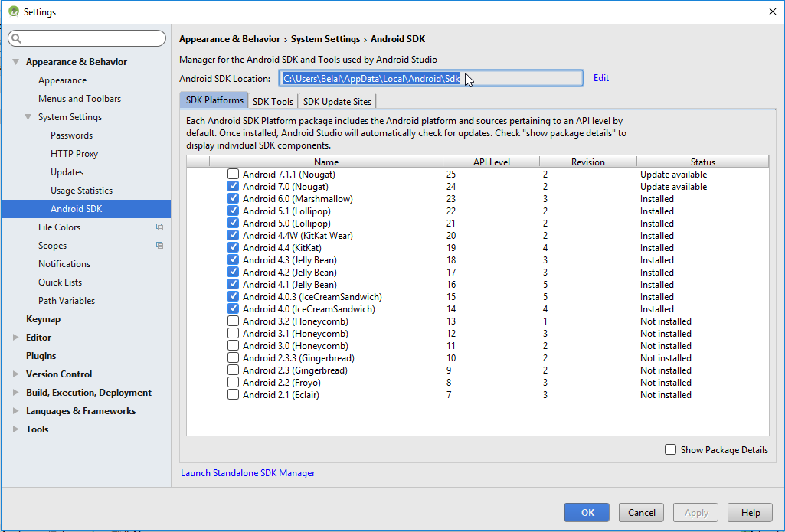
Task: Check the Android 7.1.1 (Nougat) checkbox
Action: [x=233, y=175]
